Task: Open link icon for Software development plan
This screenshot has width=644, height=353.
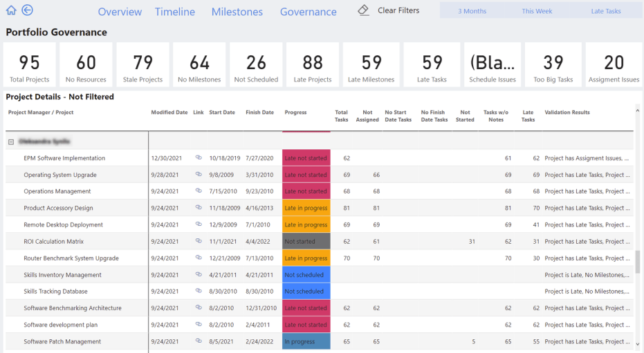Action: pyautogui.click(x=199, y=324)
